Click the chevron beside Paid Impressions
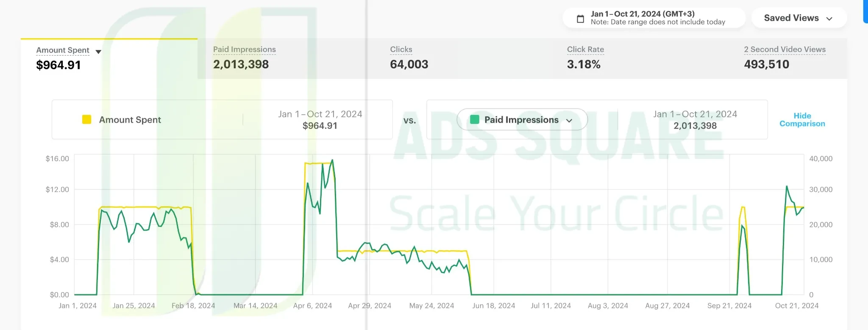 569,120
